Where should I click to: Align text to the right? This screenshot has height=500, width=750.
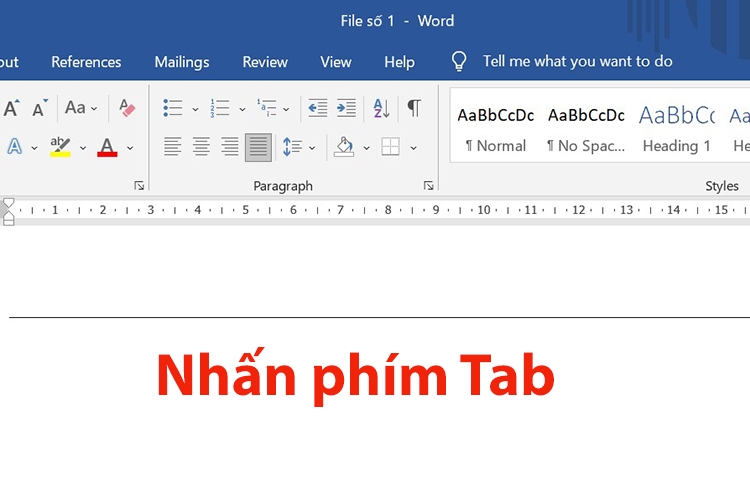230,147
